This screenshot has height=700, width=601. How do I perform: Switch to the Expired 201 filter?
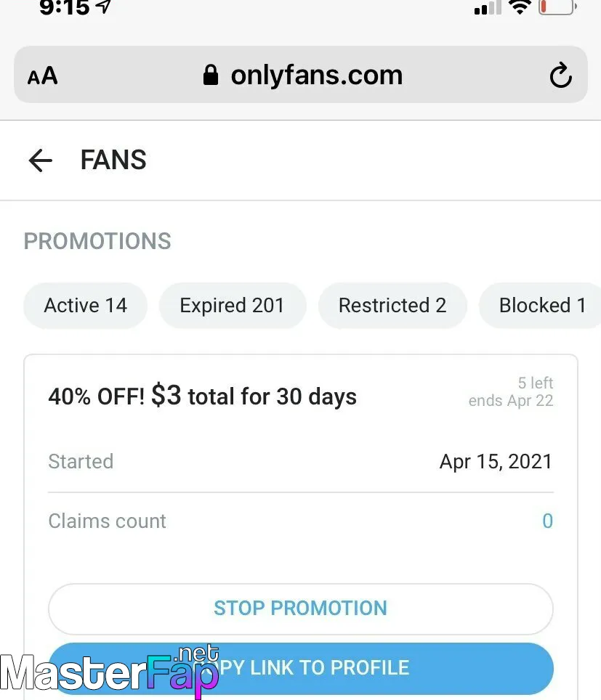pyautogui.click(x=233, y=306)
